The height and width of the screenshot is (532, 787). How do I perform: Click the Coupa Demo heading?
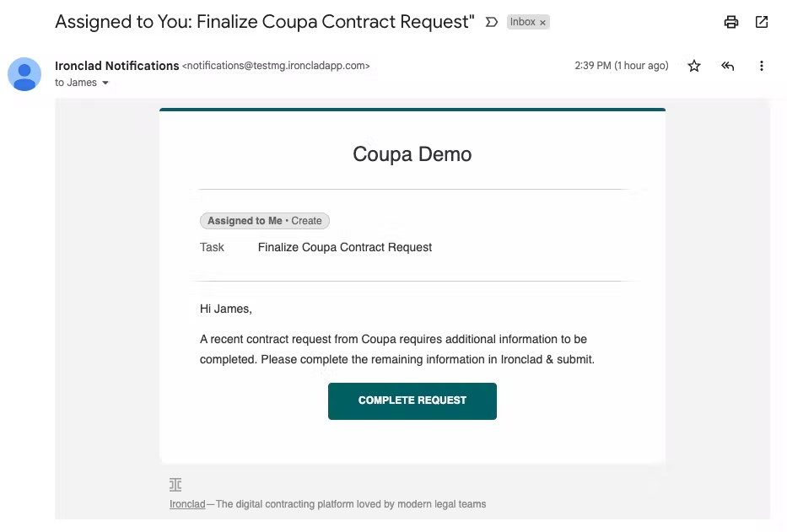pyautogui.click(x=412, y=154)
